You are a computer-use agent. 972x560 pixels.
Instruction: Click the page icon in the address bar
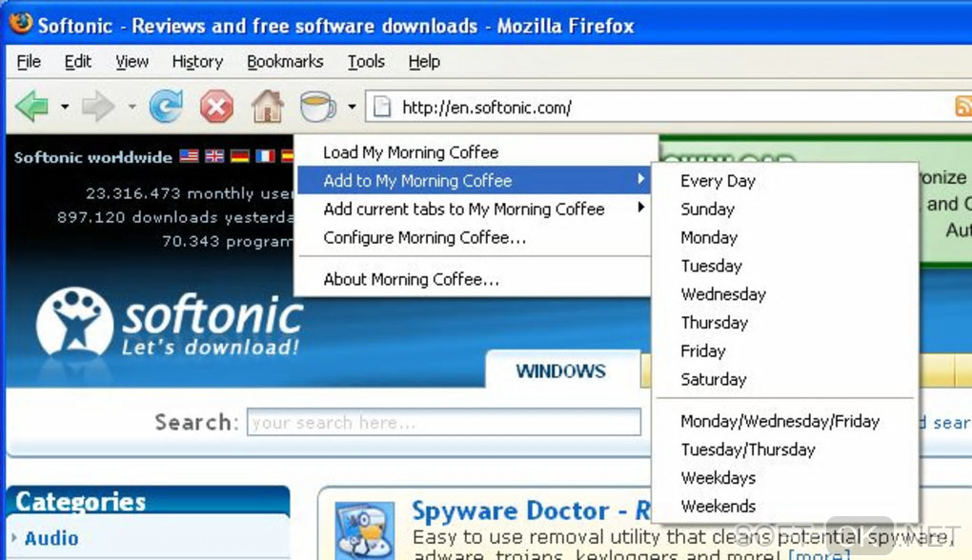tap(382, 107)
